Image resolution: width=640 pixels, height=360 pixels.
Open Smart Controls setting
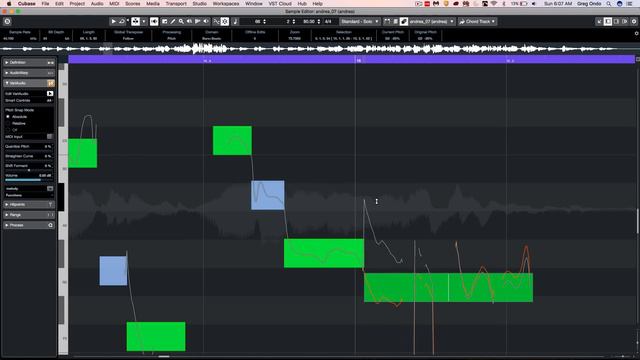tap(29, 100)
